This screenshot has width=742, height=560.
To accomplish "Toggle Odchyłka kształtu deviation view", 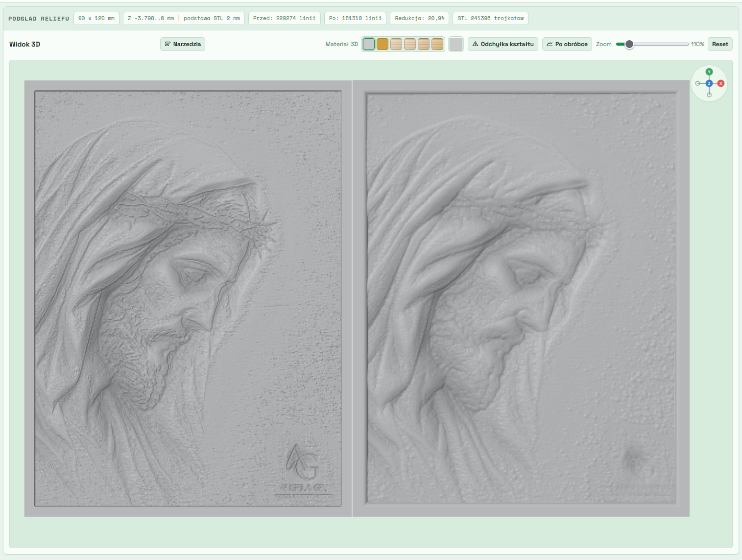I will (x=503, y=44).
